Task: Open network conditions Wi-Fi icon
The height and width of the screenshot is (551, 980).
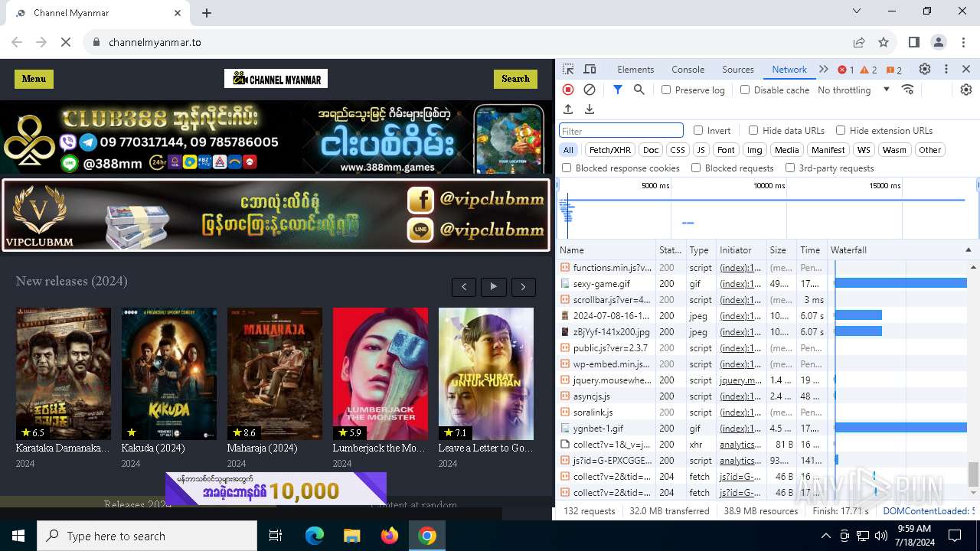Action: coord(908,90)
